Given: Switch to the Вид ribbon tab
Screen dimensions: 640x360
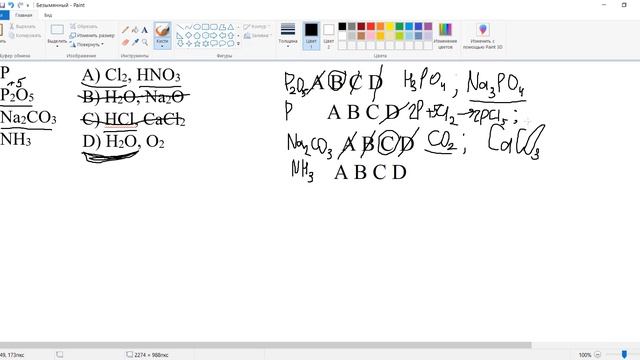Looking at the screenshot, I should click(48, 15).
